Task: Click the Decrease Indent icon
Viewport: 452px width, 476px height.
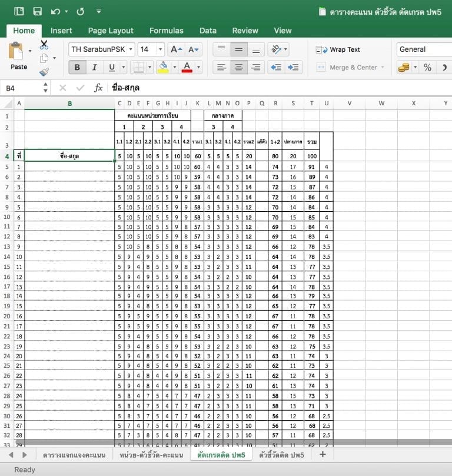Action: (x=276, y=67)
